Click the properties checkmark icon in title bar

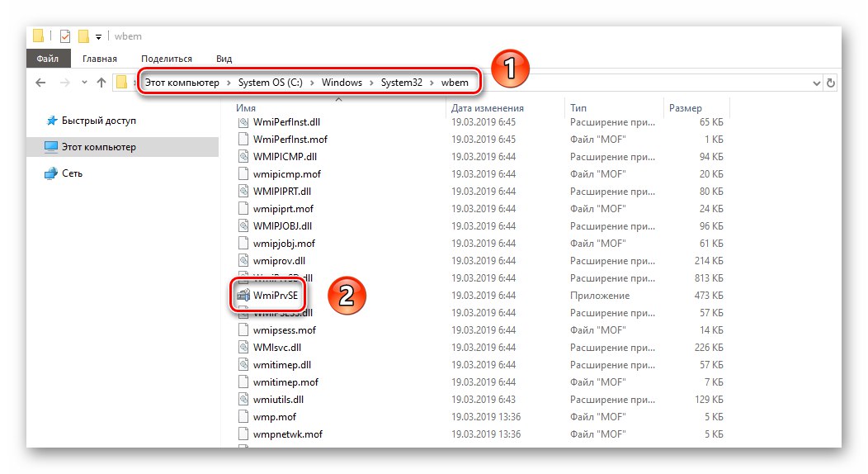[x=65, y=36]
